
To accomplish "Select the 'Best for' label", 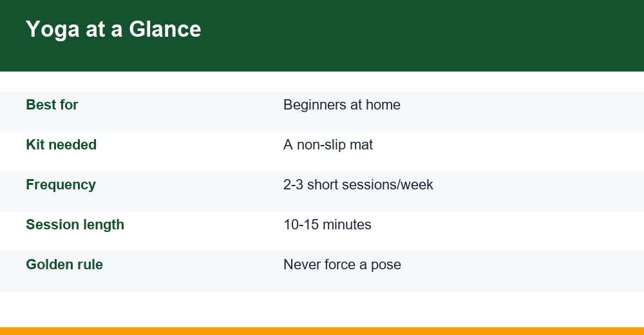I will [x=52, y=105].
